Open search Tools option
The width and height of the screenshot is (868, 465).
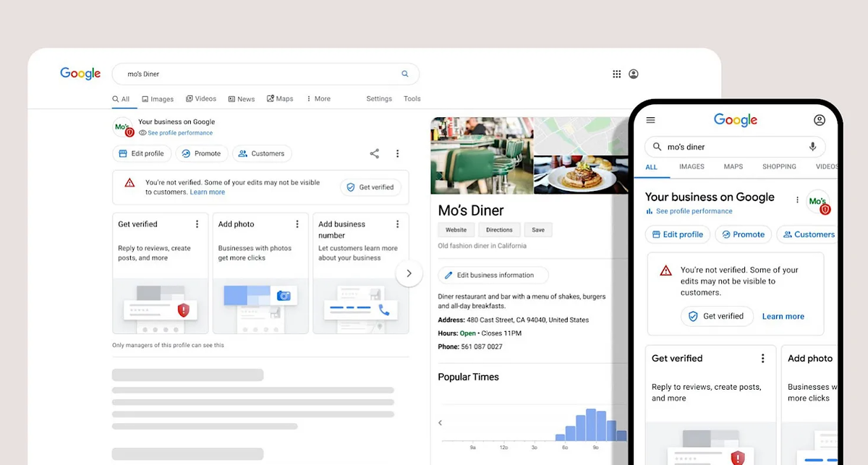point(412,99)
